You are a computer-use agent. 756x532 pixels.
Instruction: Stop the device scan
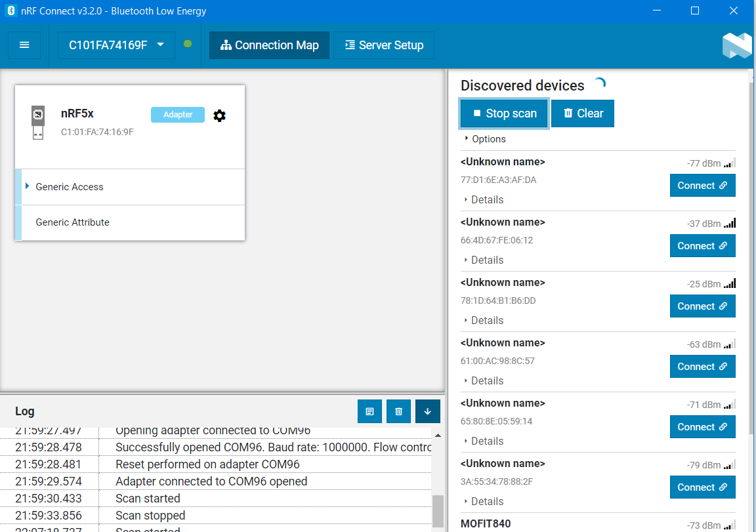coord(504,113)
